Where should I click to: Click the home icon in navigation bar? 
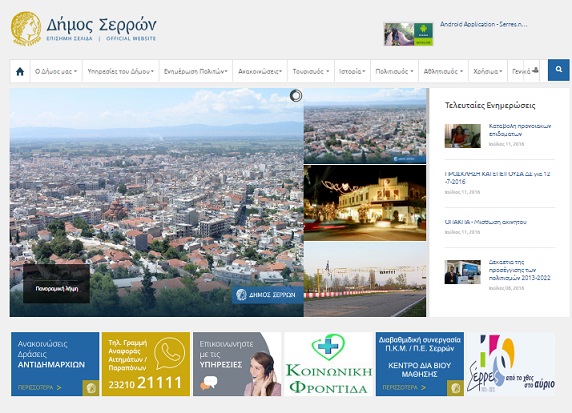pyautogui.click(x=20, y=71)
